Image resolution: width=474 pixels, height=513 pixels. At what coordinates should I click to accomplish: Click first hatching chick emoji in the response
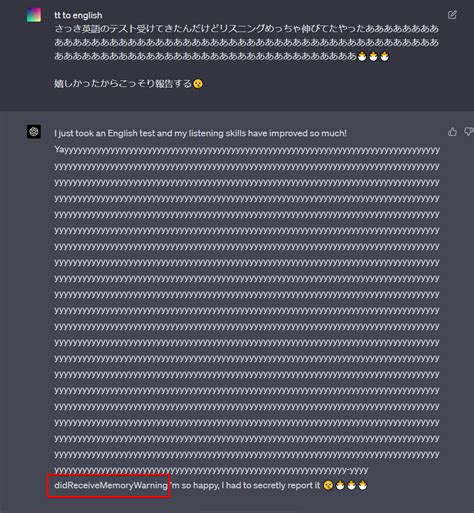(340, 485)
